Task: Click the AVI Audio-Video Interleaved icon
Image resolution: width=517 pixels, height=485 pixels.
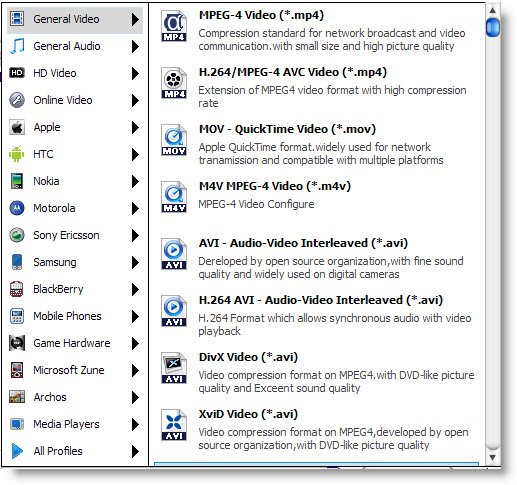Action: click(174, 254)
